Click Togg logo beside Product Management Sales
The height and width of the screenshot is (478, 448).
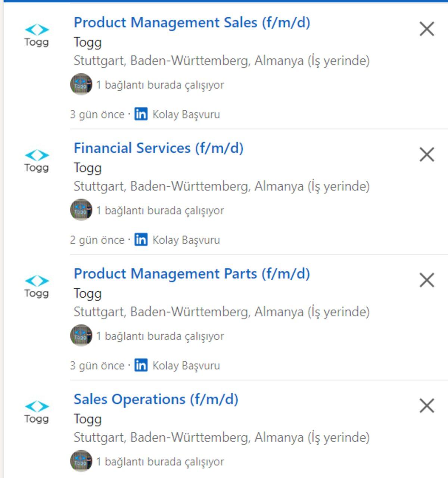coord(37,35)
